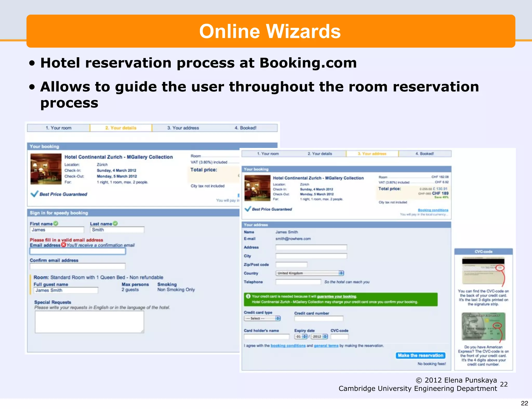The height and width of the screenshot is (409, 532).
Task: Open the Country dropdown showing United Kingdom
Action: pyautogui.click(x=310, y=273)
